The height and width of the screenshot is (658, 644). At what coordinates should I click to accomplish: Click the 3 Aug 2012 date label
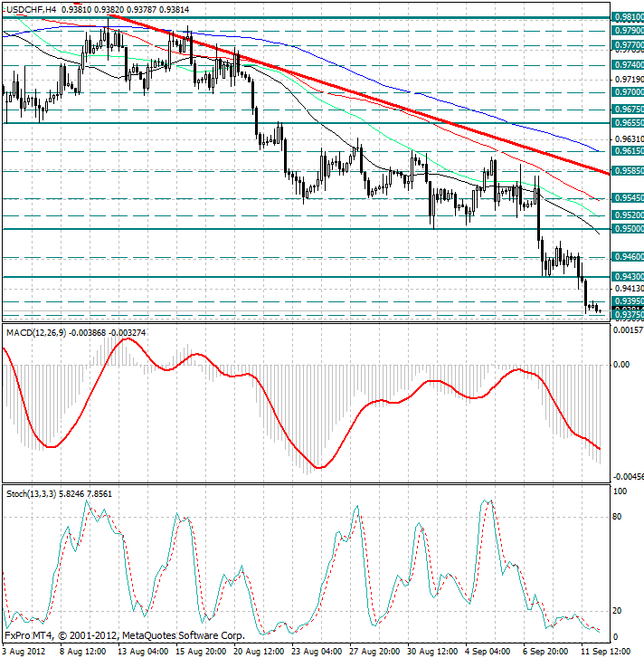click(24, 652)
